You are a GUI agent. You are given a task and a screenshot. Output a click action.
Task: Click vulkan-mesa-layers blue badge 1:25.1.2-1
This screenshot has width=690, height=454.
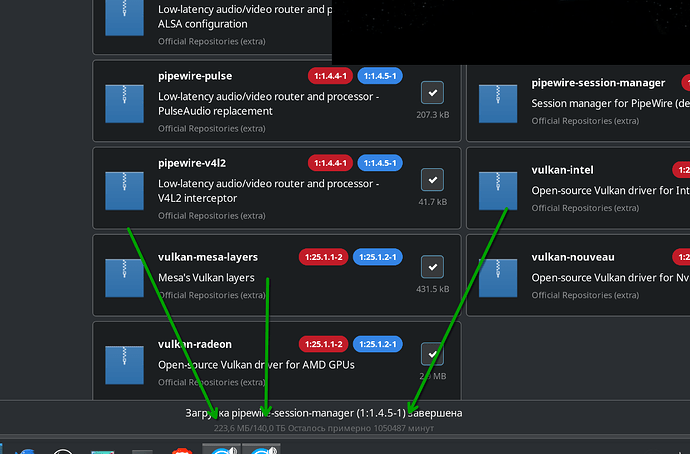[378, 257]
